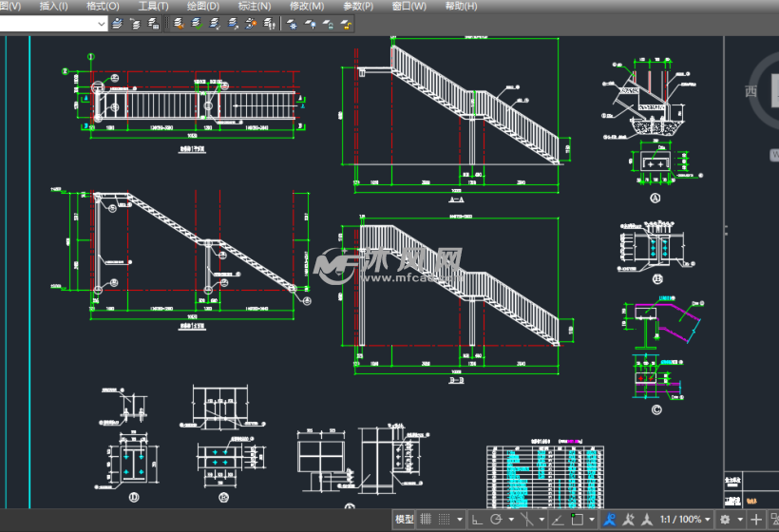Click the polar tracking icon in status bar

click(496, 520)
